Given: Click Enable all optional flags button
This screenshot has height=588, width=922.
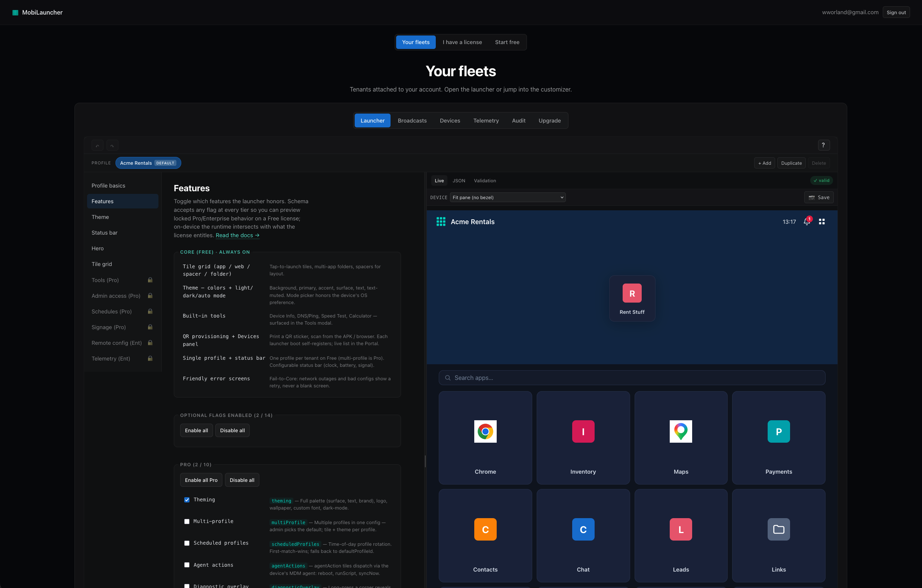Looking at the screenshot, I should (x=197, y=430).
